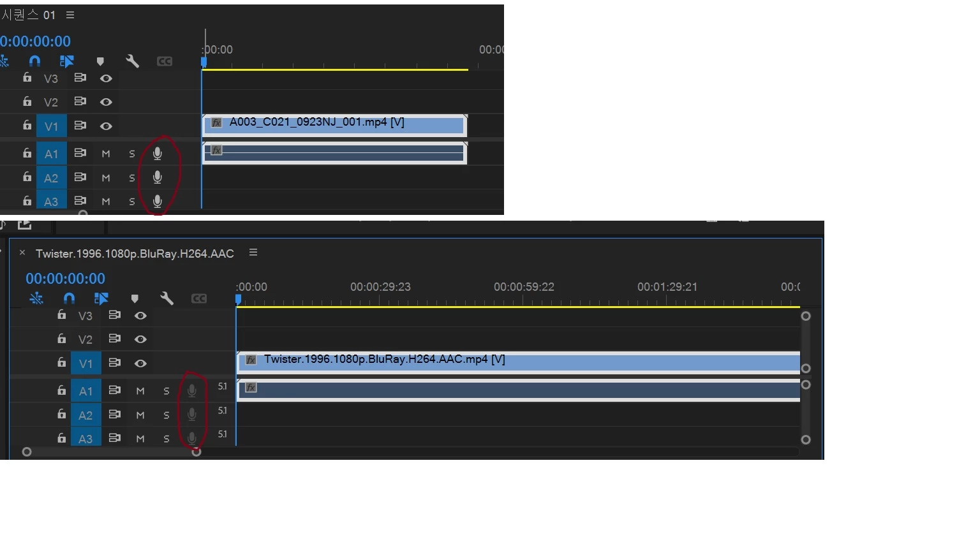Toggle nest sequence insert mode in Twister timeline
The width and height of the screenshot is (980, 551).
36,298
